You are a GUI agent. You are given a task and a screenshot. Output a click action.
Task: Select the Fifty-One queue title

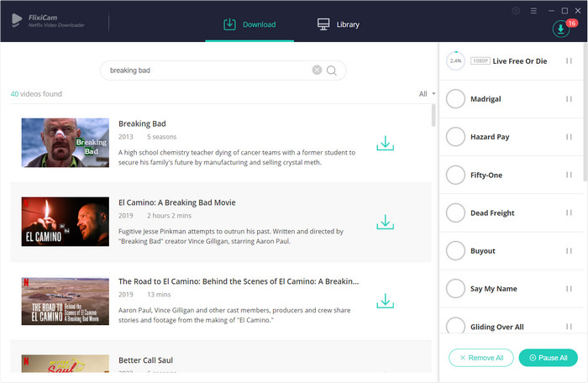pyautogui.click(x=486, y=175)
